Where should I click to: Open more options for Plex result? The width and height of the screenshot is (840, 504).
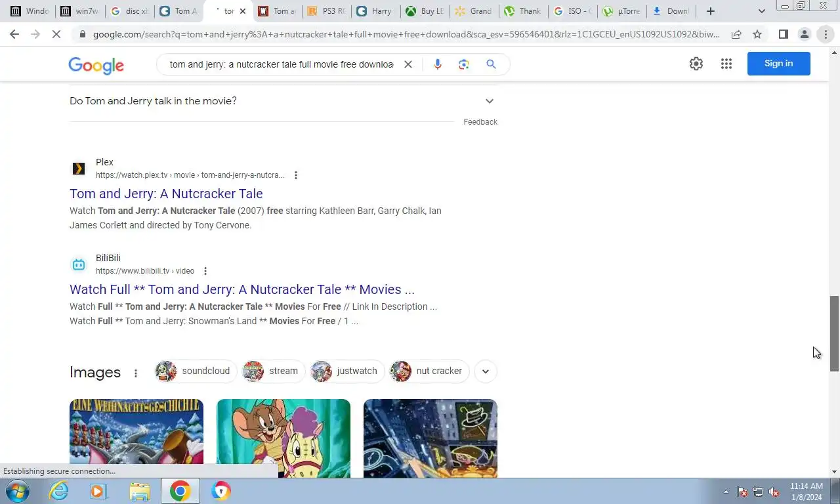[296, 175]
